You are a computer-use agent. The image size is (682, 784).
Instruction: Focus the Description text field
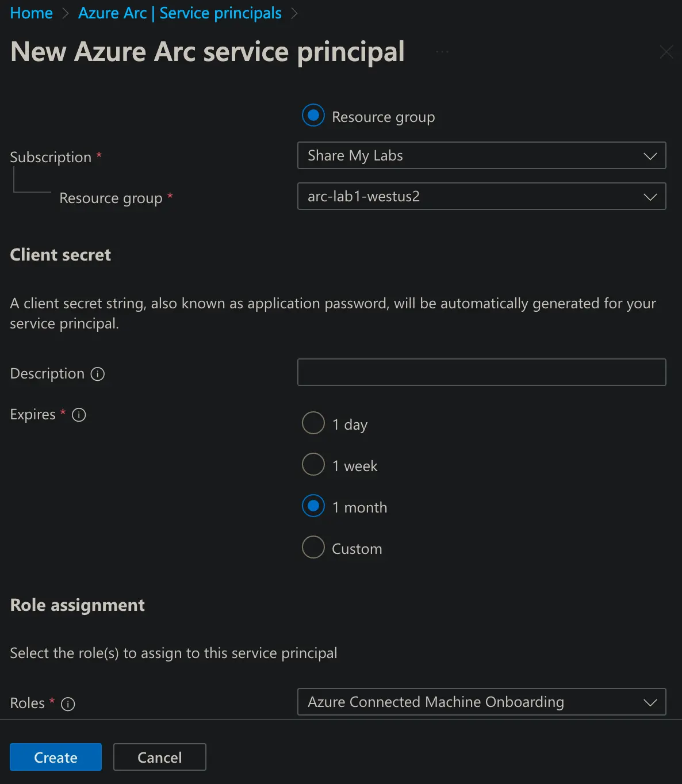point(481,372)
